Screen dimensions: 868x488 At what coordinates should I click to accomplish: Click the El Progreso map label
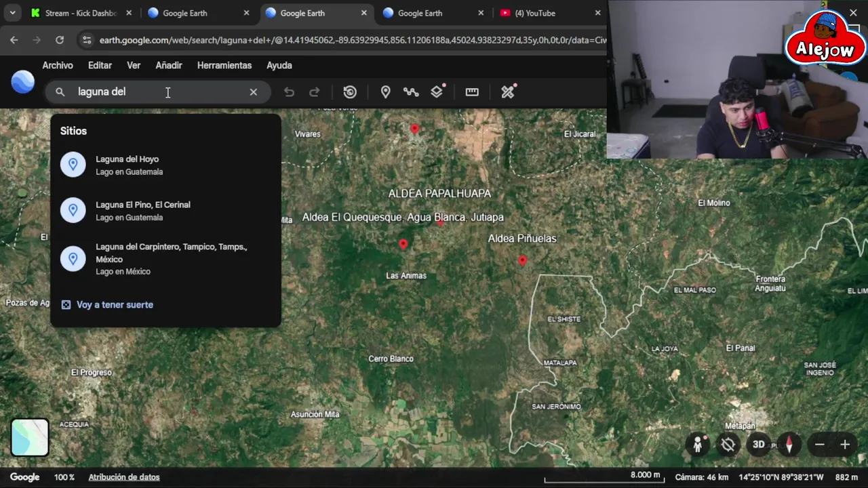coord(91,372)
